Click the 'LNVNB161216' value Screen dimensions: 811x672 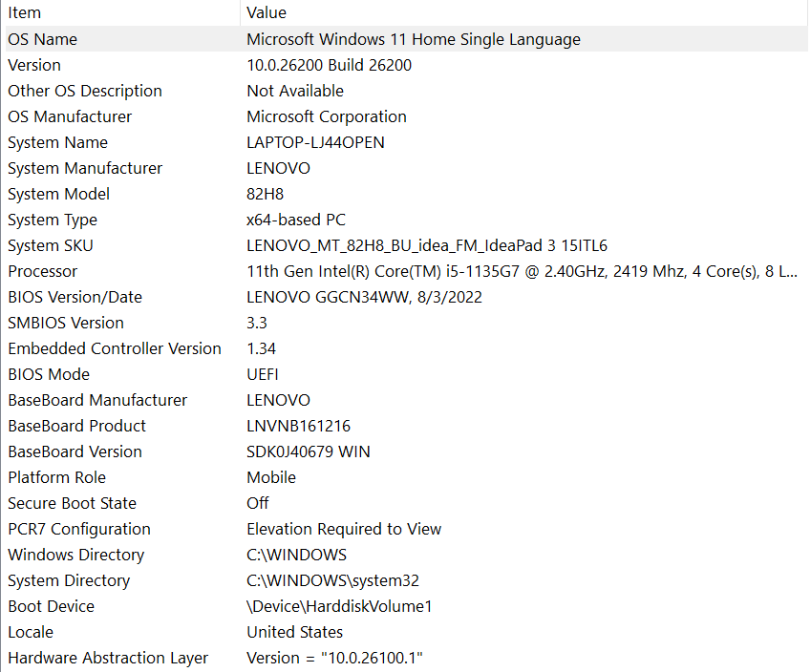298,427
